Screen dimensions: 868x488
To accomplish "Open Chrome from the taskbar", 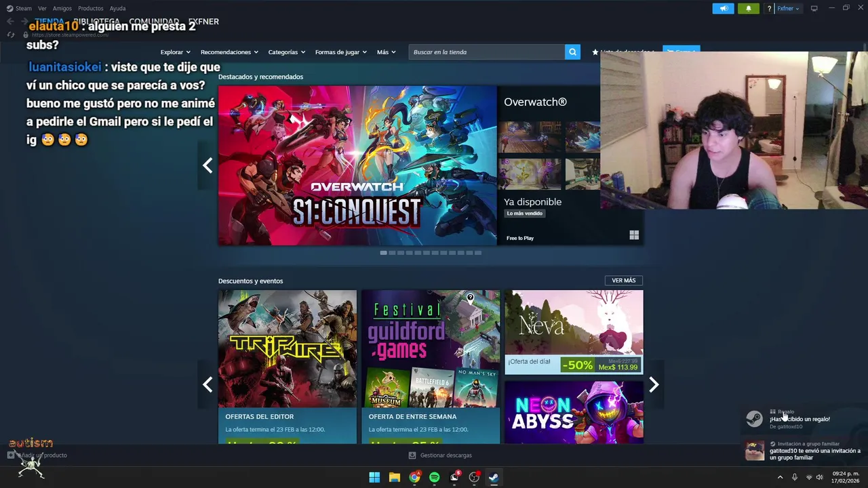I will 414,477.
